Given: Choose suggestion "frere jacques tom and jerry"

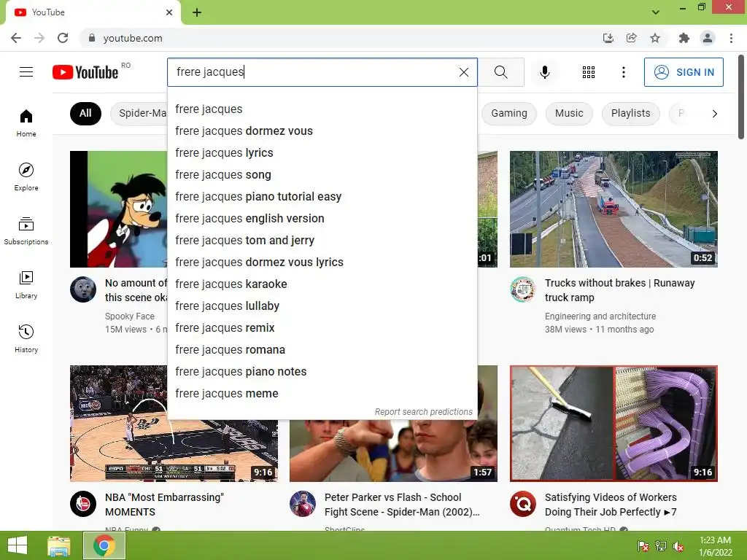Looking at the screenshot, I should pyautogui.click(x=322, y=241).
